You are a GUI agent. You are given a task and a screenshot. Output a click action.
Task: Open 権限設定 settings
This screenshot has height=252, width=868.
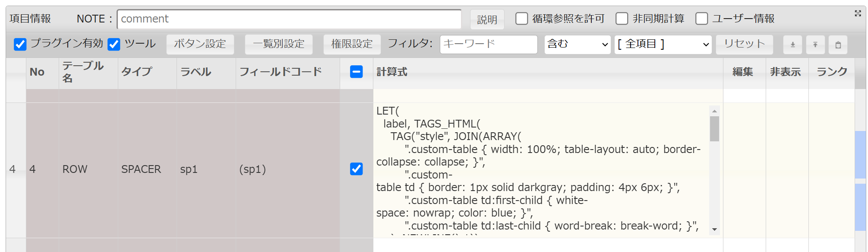point(352,44)
